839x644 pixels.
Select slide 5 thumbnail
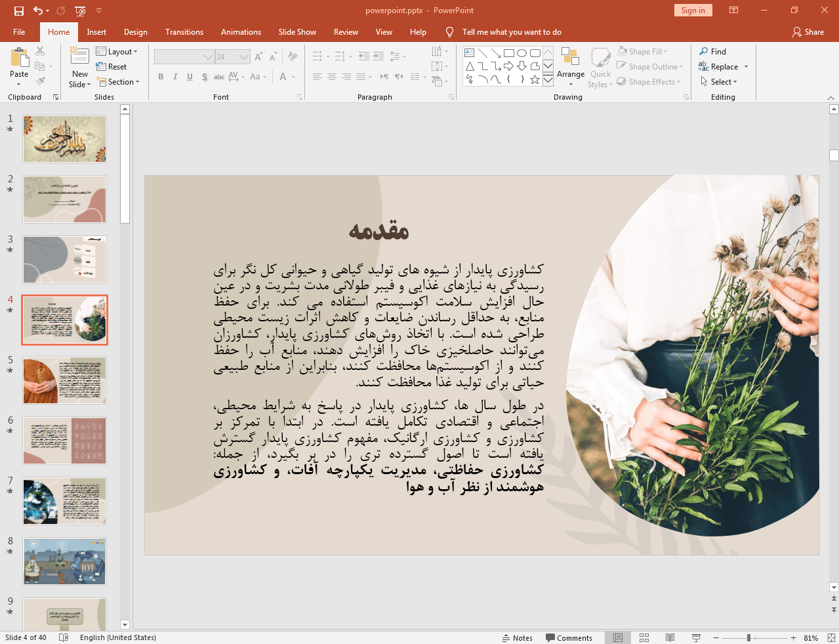point(64,380)
